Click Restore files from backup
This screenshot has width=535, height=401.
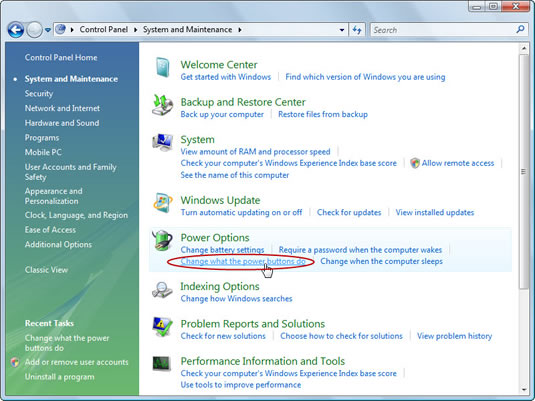click(x=323, y=114)
